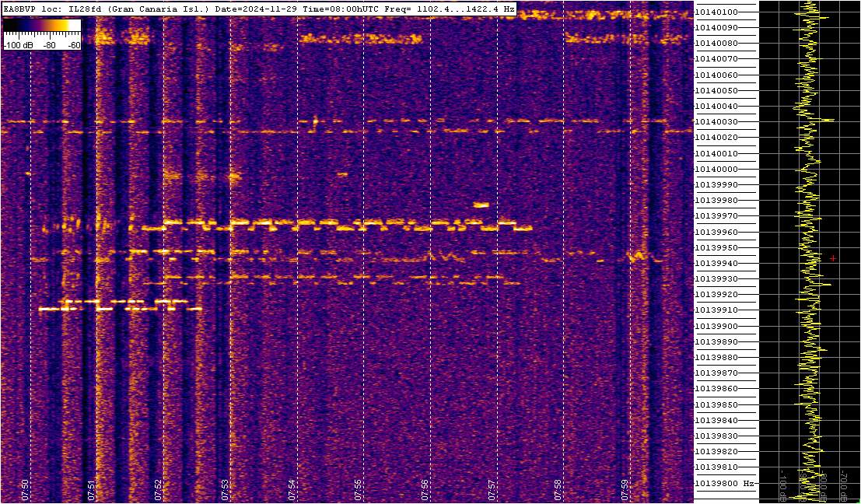Image resolution: width=861 pixels, height=504 pixels.
Task: Select the 10139980 frequency label
Action: (716, 201)
